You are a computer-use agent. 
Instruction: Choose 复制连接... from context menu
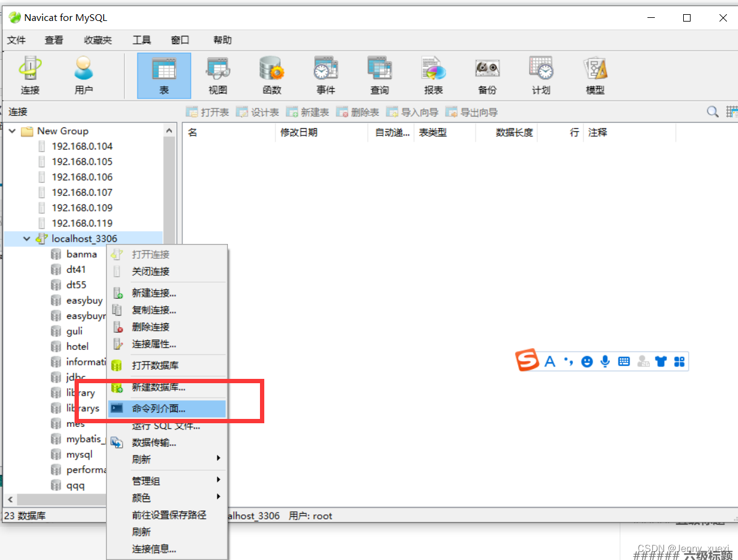pyautogui.click(x=167, y=310)
